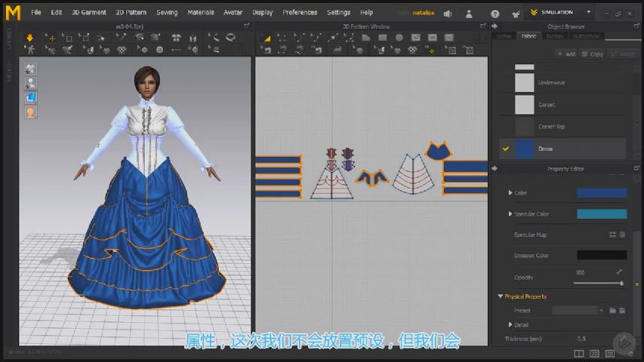The height and width of the screenshot is (362, 644).
Task: Click the help question mark icon
Action: click(495, 14)
